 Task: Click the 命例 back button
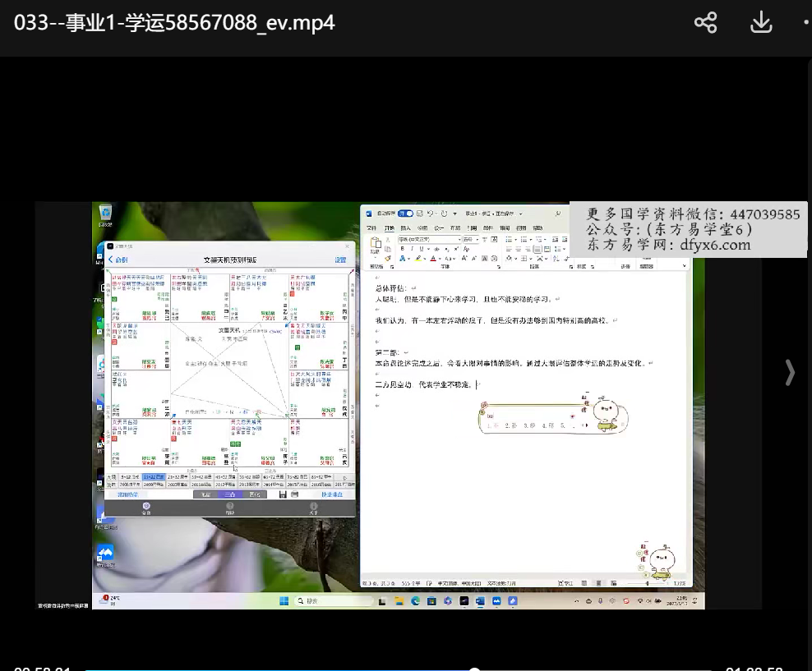[118, 260]
